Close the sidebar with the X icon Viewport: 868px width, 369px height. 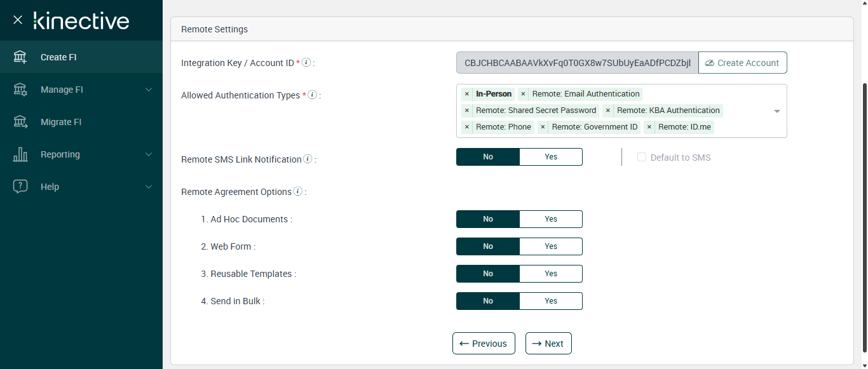(x=18, y=20)
